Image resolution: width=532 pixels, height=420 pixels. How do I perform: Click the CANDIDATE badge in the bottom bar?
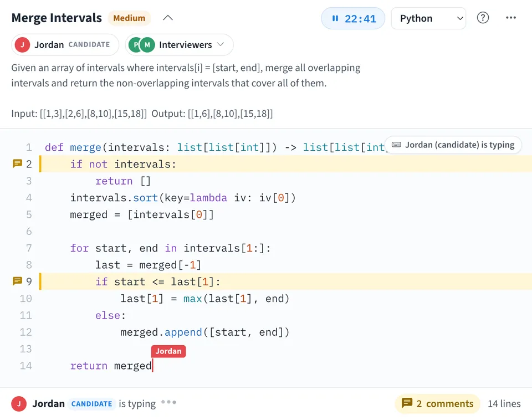click(x=91, y=404)
